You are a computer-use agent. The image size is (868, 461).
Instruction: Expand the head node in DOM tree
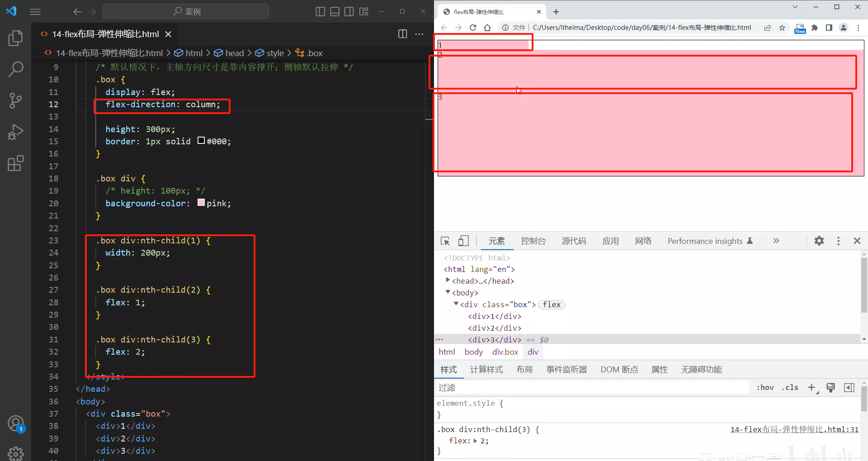click(x=448, y=280)
